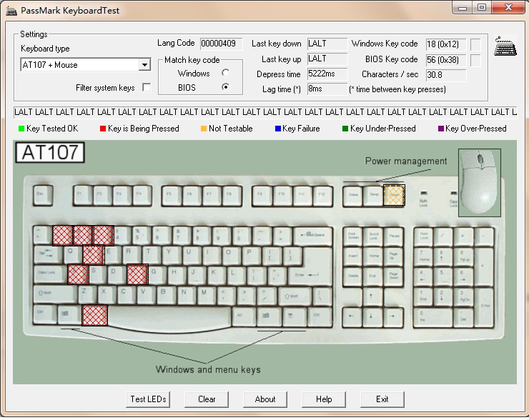Click the numpad Enter key
Image resolution: width=529 pixels, height=420 pixels.
(x=485, y=307)
